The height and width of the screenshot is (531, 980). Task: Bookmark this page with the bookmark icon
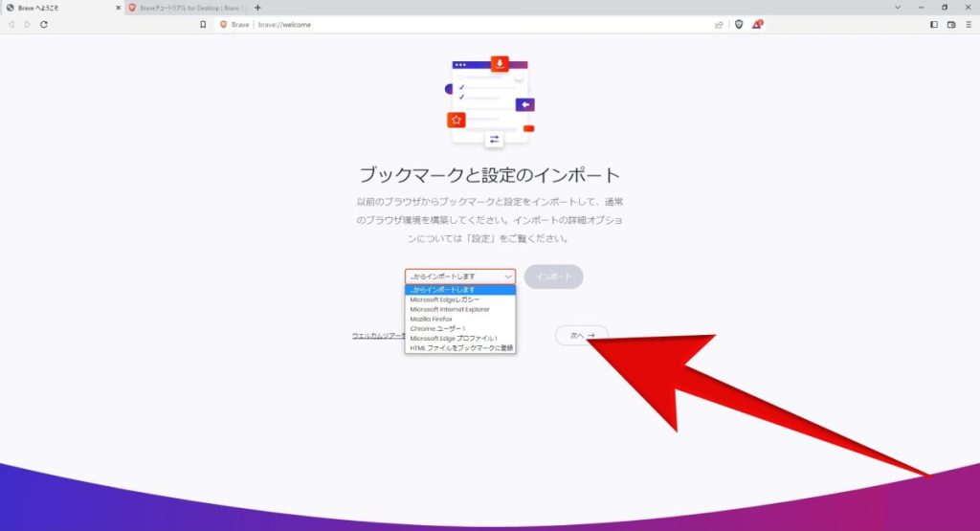tap(203, 24)
